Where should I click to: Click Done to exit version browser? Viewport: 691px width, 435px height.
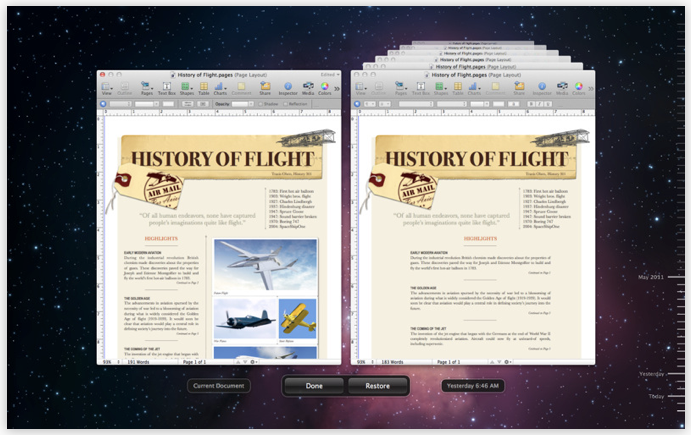314,386
